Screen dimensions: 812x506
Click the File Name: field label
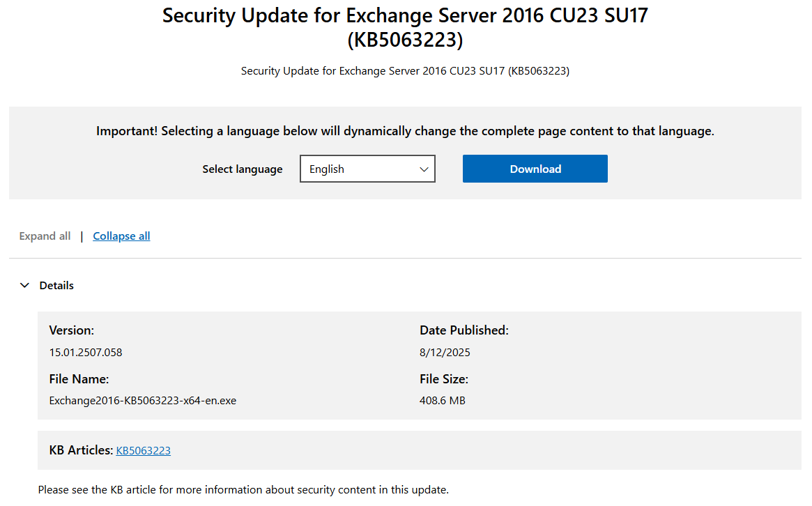coord(79,379)
